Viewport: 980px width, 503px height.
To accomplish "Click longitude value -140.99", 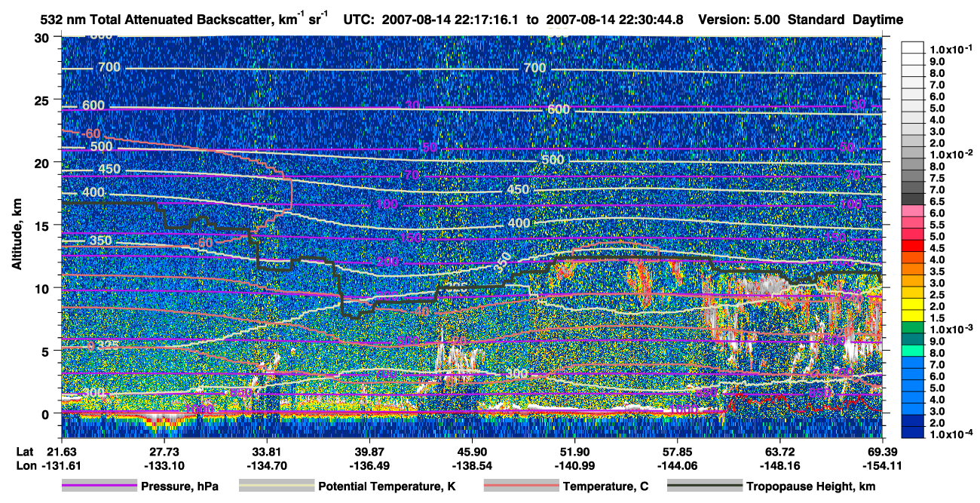I will 574,465.
